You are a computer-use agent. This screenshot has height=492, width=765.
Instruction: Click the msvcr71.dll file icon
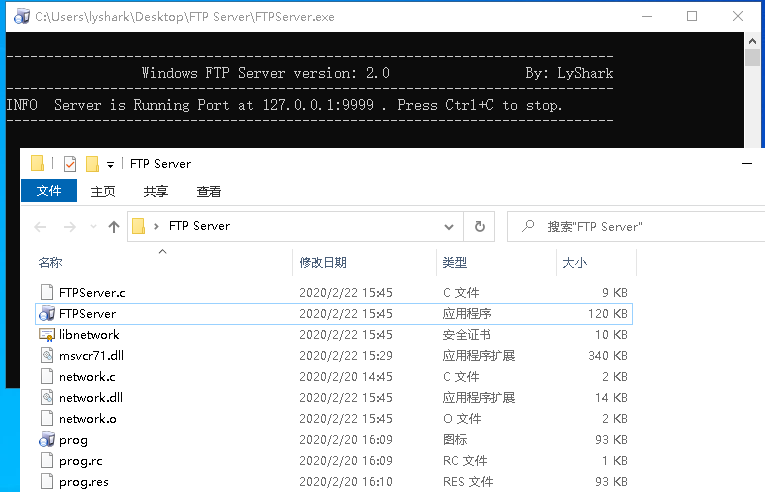pos(46,356)
